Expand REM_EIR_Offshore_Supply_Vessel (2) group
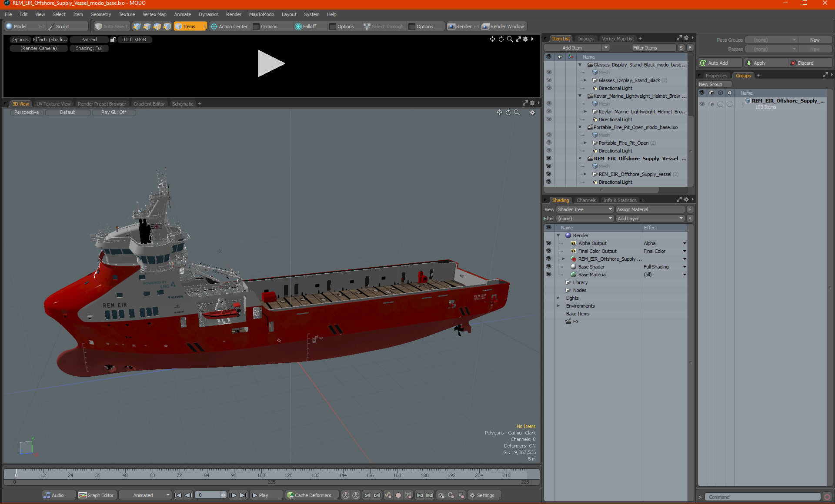Screen dimensions: 835x504 [585, 174]
